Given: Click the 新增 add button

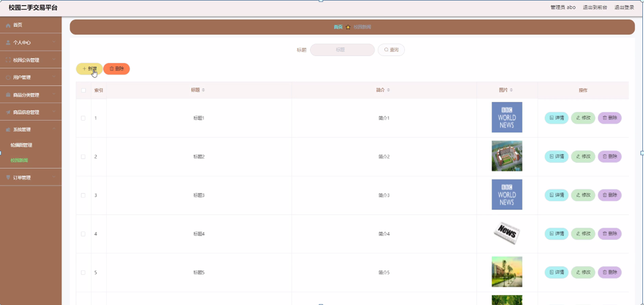Looking at the screenshot, I should [x=89, y=69].
